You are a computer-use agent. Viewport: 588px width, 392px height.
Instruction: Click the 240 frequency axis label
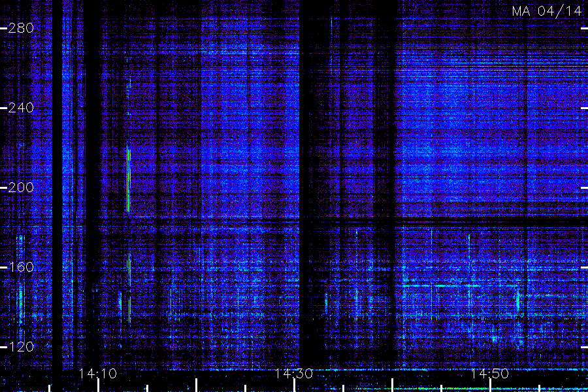[x=21, y=108]
